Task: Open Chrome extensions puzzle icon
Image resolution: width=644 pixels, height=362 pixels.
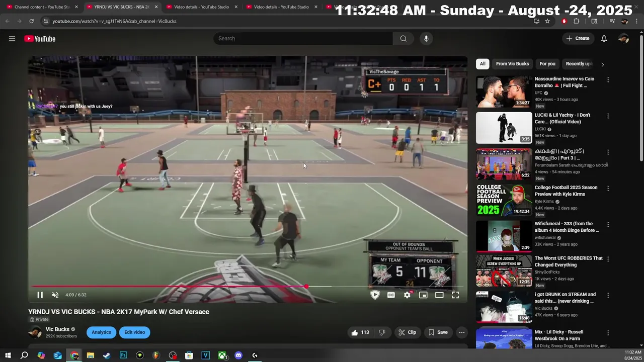Action: 577,21
